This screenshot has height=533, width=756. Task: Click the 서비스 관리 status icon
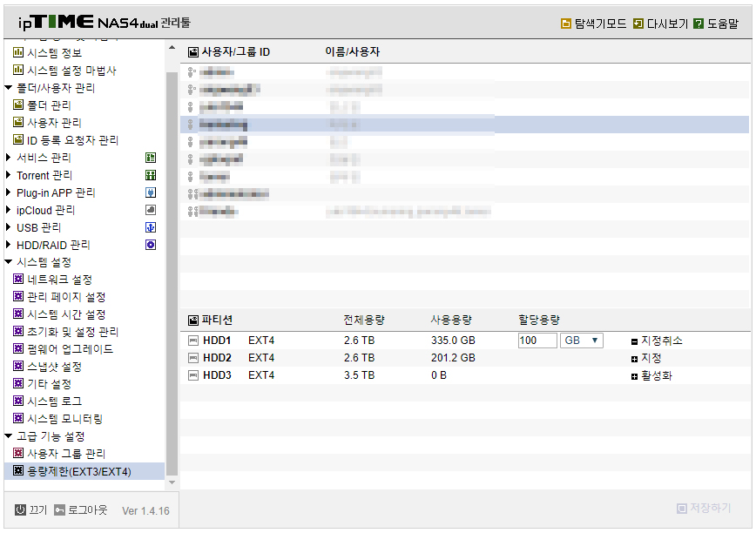click(151, 158)
